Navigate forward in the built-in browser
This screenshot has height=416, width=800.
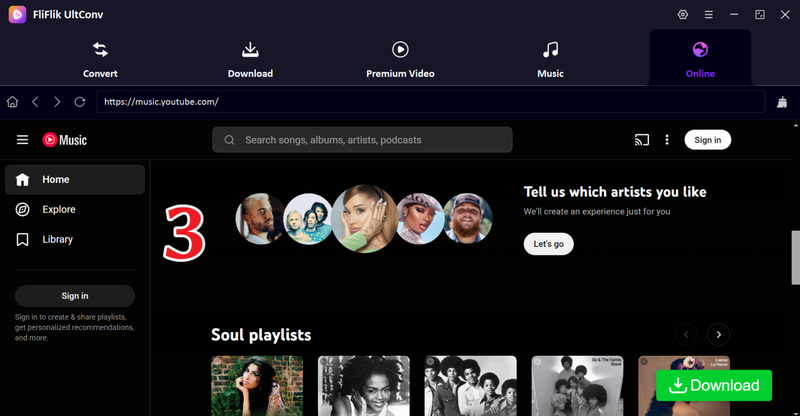57,102
